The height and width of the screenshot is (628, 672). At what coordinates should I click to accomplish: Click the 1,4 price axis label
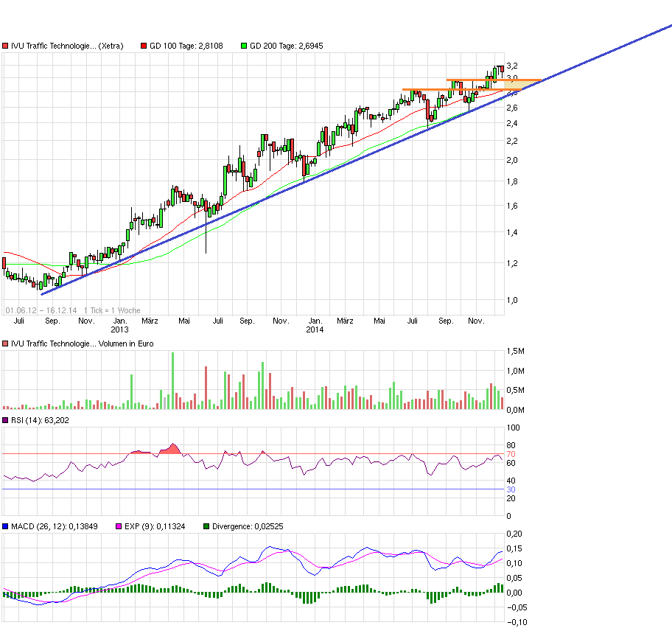(x=512, y=232)
